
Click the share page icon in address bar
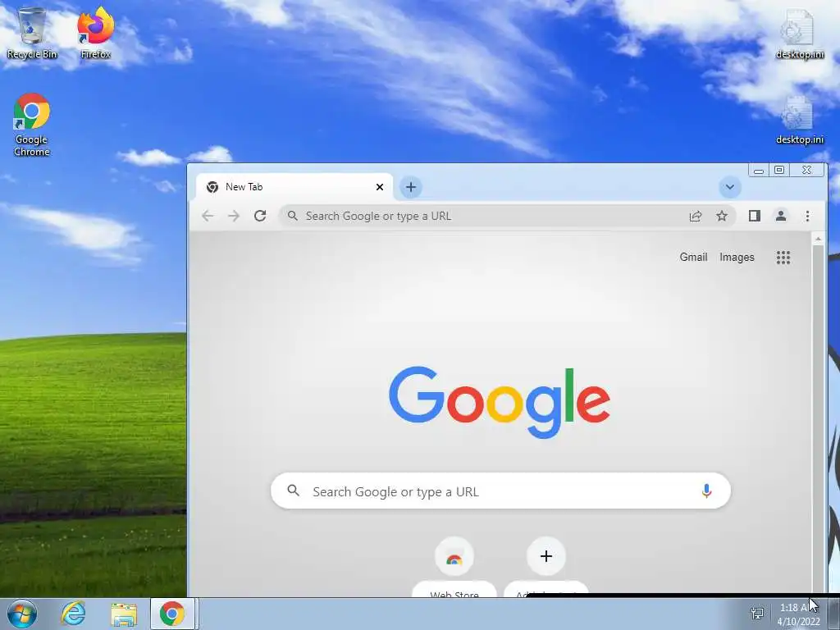tap(696, 216)
